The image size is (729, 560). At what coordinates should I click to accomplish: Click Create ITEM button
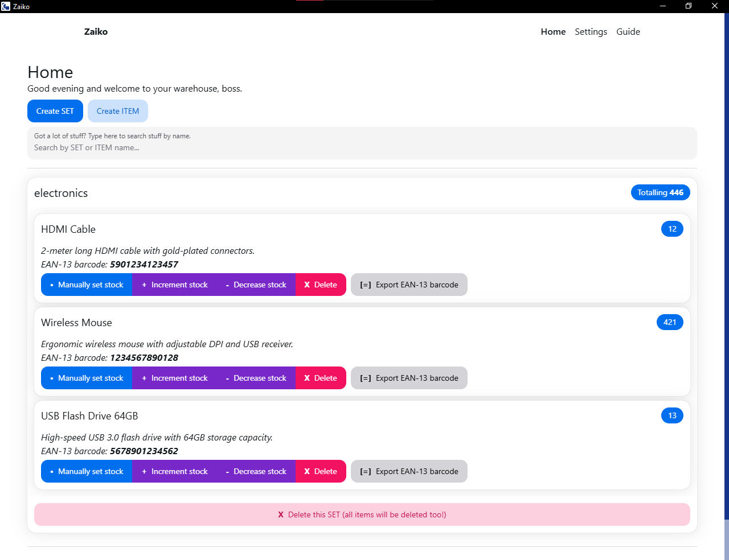coord(118,111)
